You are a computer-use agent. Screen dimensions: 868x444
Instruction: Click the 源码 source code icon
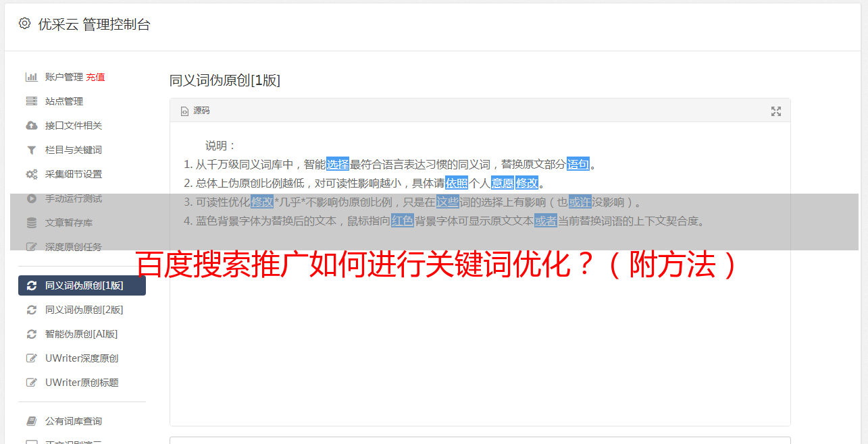click(x=184, y=111)
